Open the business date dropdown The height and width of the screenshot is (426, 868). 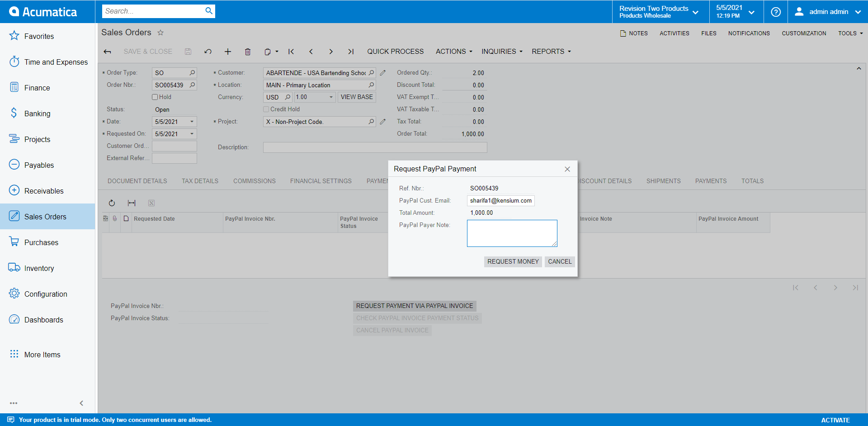tap(736, 12)
